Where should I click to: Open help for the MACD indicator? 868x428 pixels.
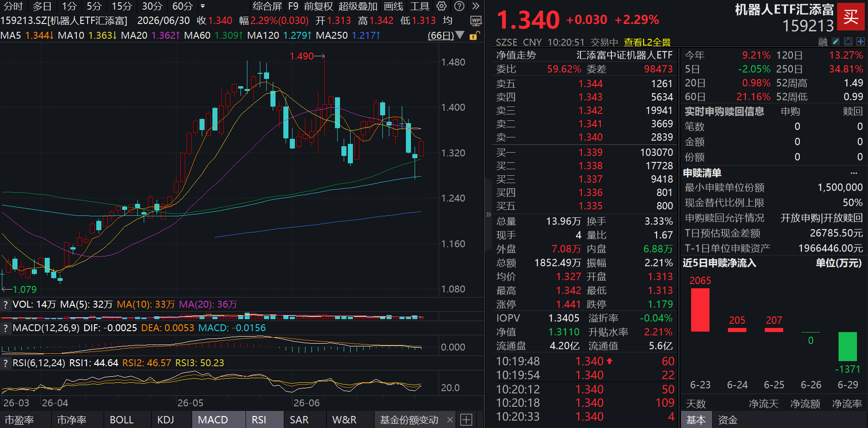(6, 328)
